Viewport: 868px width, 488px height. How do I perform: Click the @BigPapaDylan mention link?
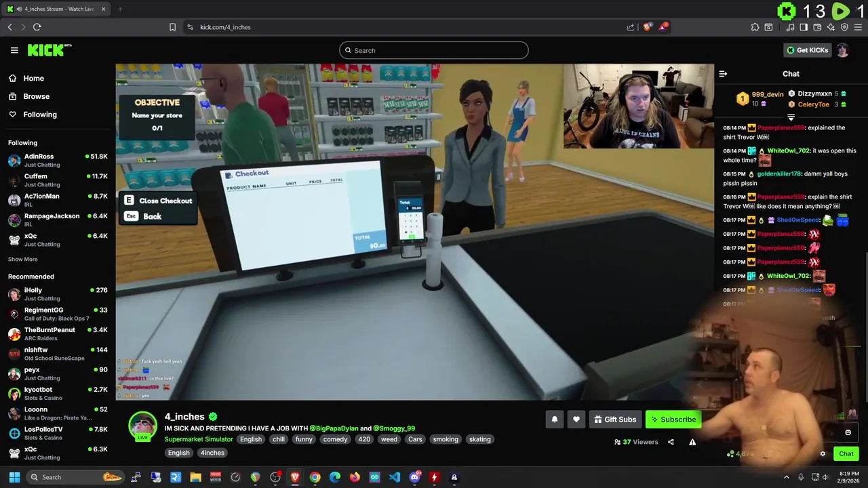tap(334, 428)
